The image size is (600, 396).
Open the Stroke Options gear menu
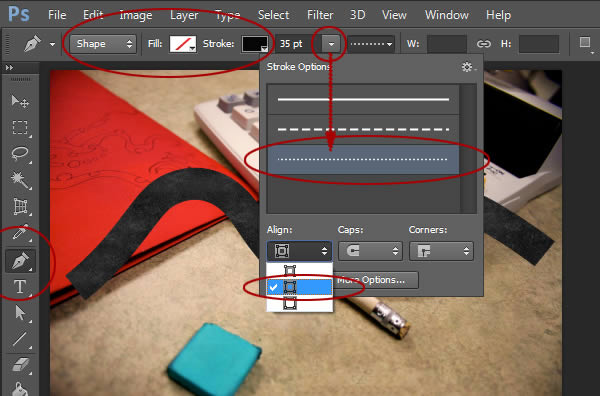(x=468, y=67)
